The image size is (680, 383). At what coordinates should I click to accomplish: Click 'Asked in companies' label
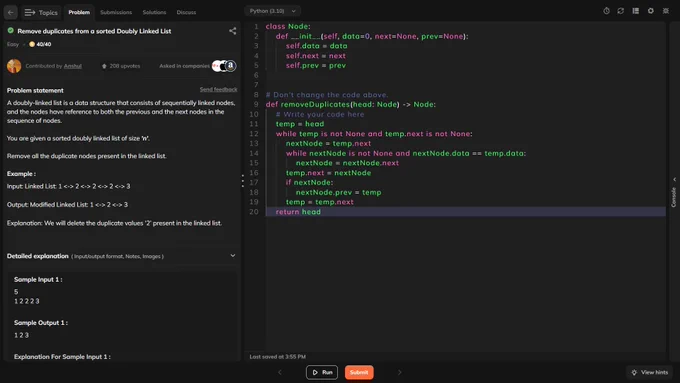pos(184,66)
